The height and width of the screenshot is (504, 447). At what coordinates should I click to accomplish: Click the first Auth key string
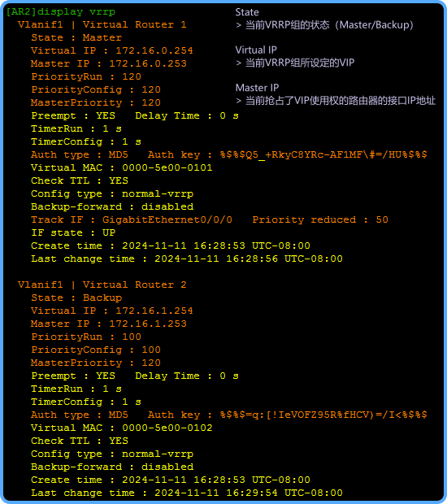click(323, 154)
